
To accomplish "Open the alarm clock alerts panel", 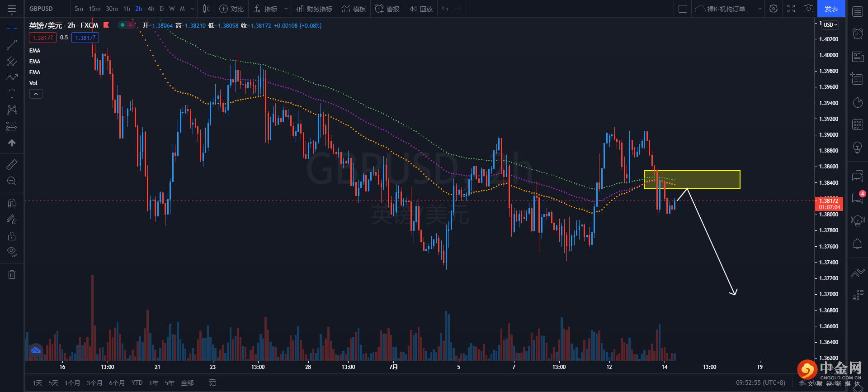I will (857, 33).
